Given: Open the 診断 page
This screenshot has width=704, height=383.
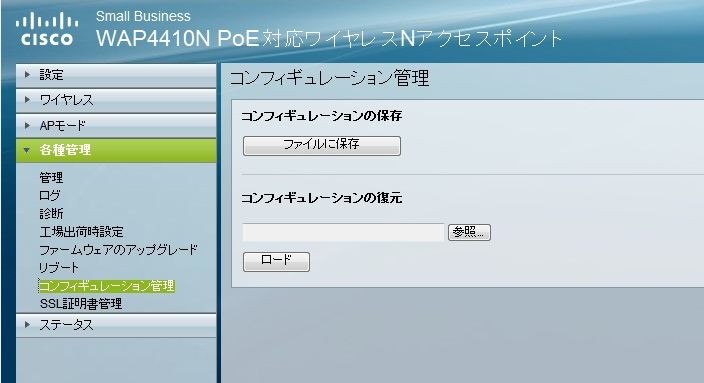Looking at the screenshot, I should (51, 213).
